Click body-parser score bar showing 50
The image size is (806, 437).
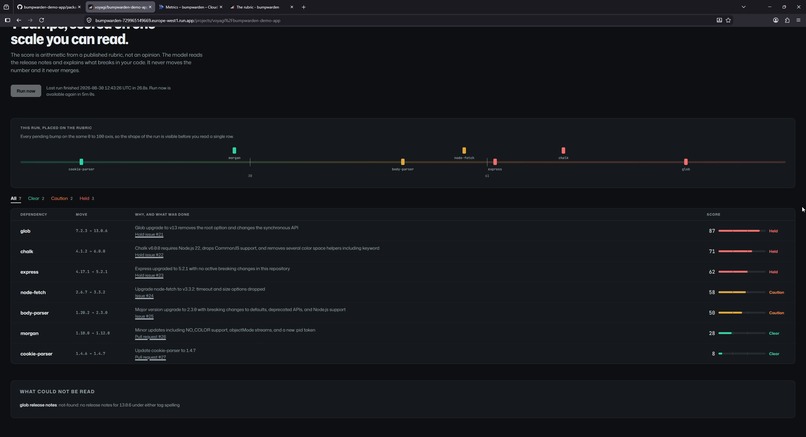(741, 313)
